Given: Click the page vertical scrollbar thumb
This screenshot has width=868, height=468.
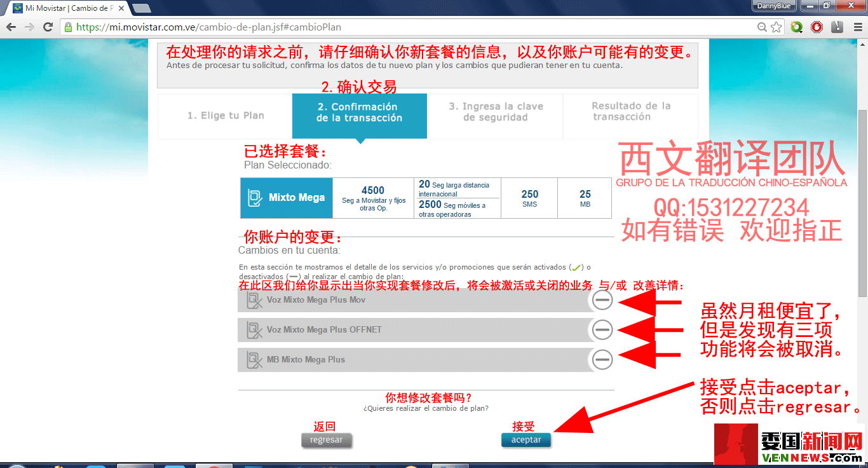Looking at the screenshot, I should pos(862,203).
